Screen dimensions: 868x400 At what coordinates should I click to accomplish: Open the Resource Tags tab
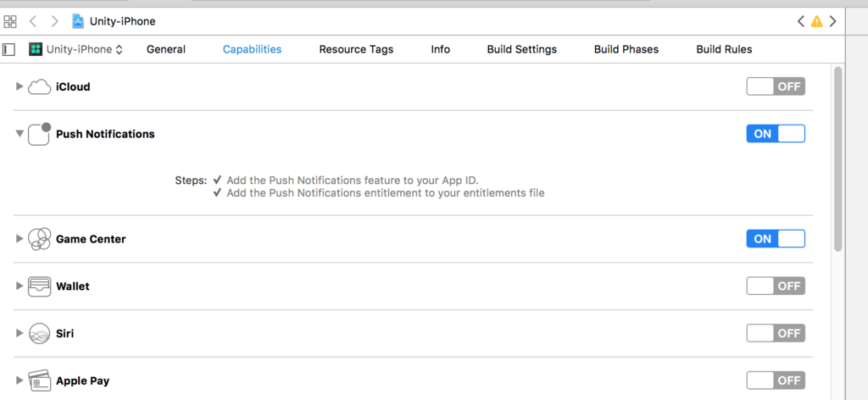[x=356, y=49]
